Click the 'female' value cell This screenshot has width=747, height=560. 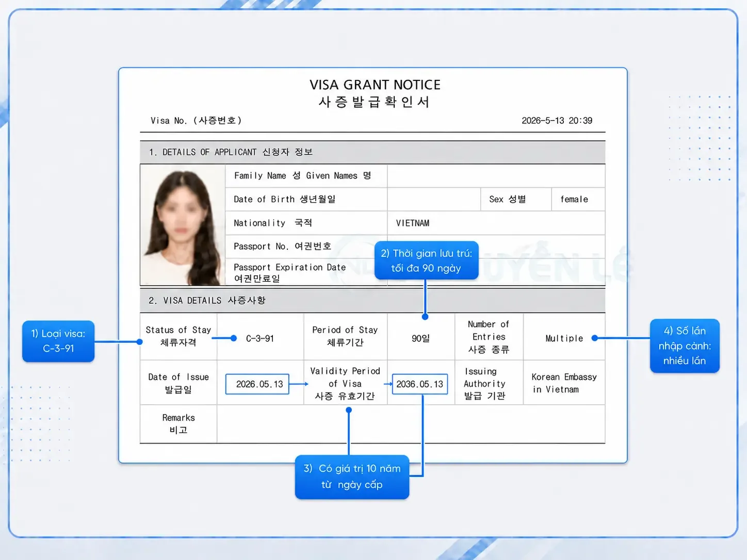[578, 199]
